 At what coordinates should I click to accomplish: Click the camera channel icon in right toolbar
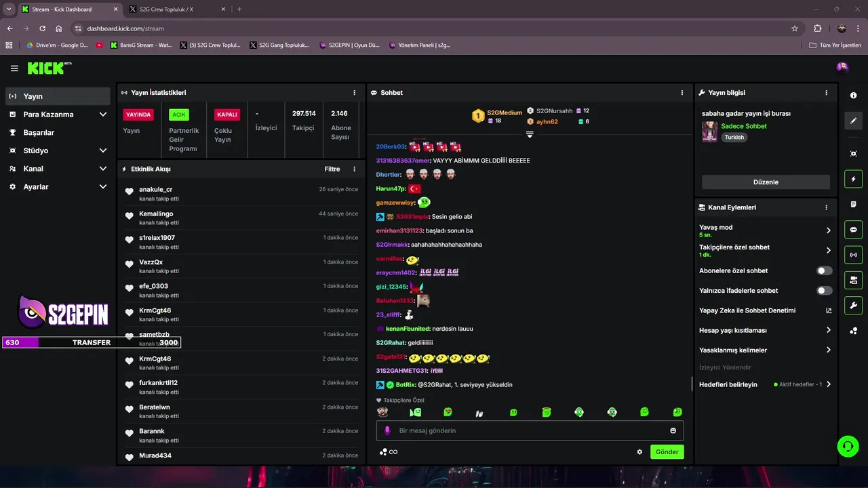pyautogui.click(x=854, y=280)
